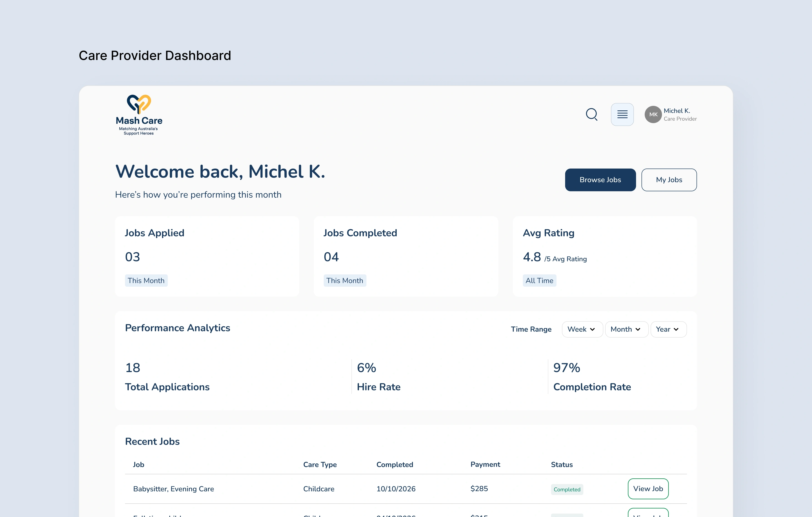
Task: Click the 10/10/2026 completion date
Action: [396, 489]
